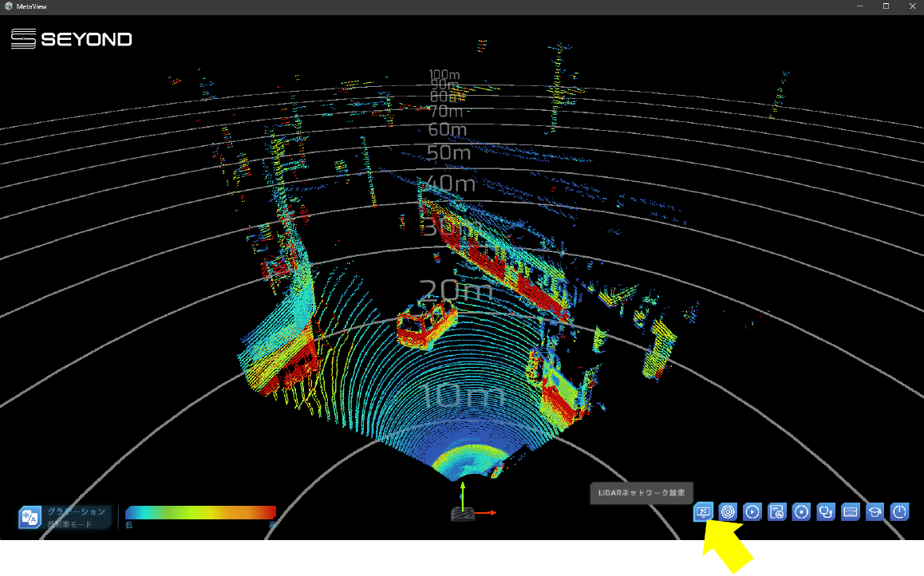Click the concentric range rings icon

(728, 511)
